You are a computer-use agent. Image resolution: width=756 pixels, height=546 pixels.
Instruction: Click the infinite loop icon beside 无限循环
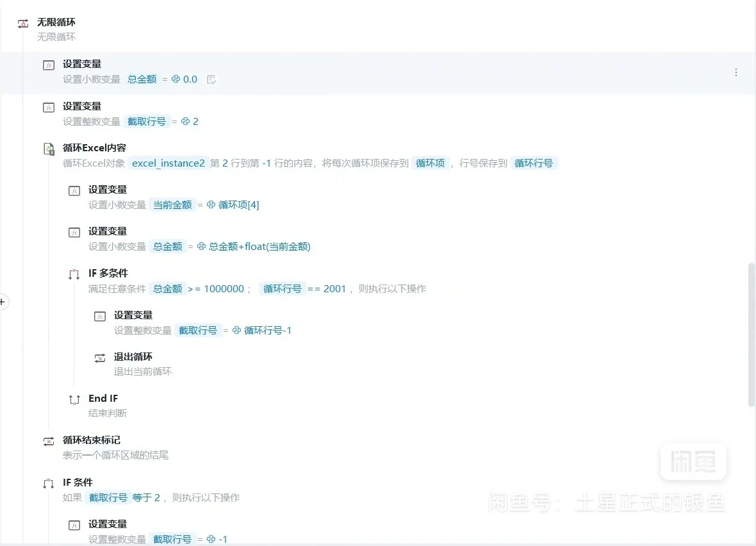[24, 22]
